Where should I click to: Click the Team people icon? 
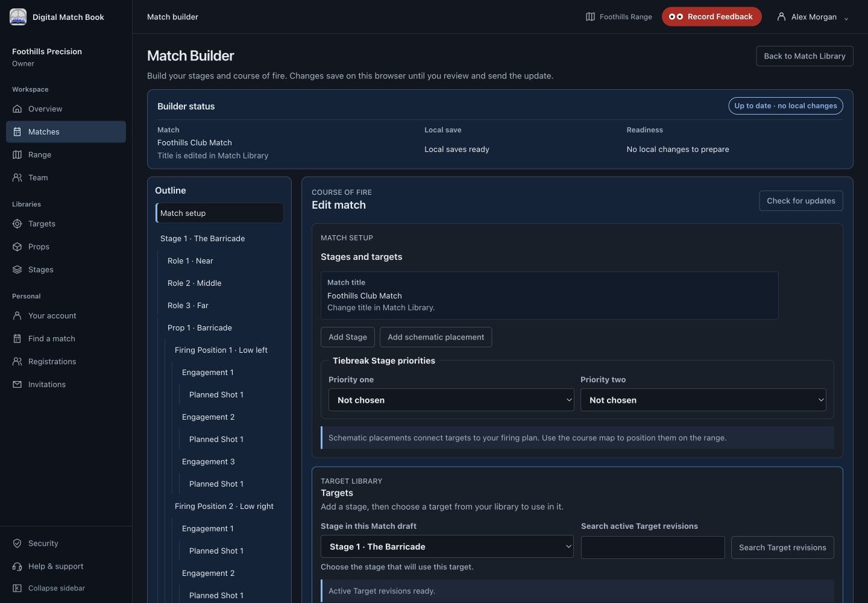point(17,178)
